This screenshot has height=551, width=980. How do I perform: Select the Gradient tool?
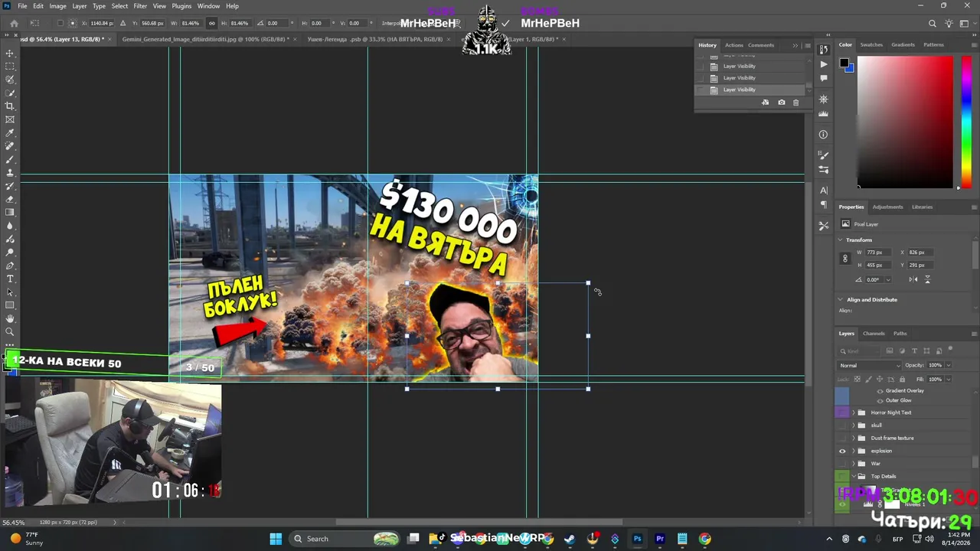click(x=10, y=212)
